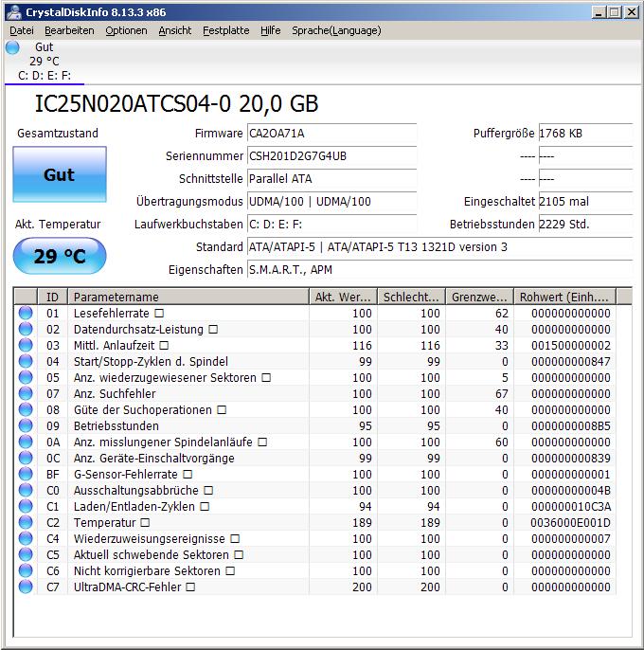Click status orb for Lesefehlerrate row
644x650 pixels.
26,313
